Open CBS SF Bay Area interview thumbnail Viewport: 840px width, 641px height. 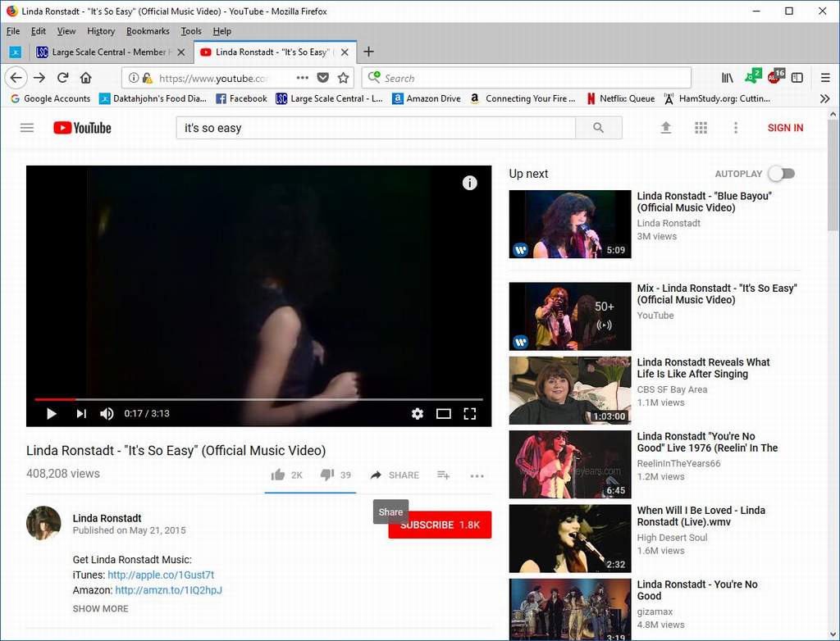(570, 390)
